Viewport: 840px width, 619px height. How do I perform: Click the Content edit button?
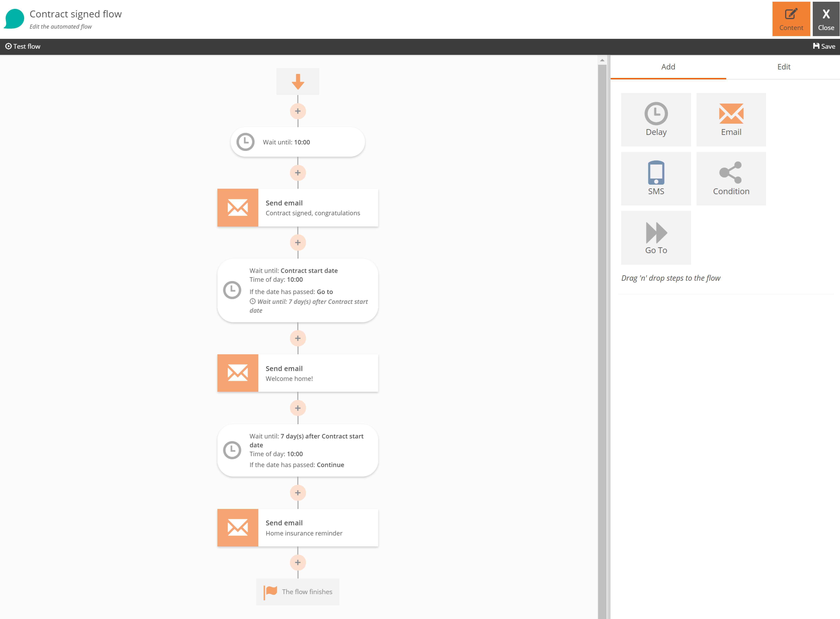click(791, 19)
